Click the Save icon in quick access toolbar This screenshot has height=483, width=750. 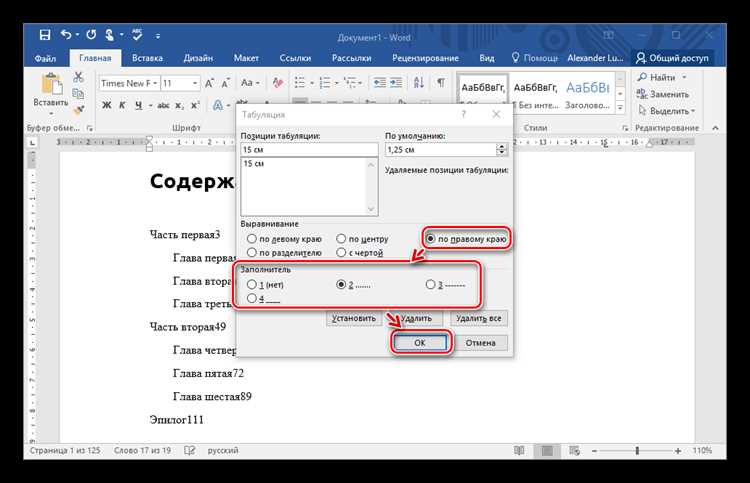(44, 35)
